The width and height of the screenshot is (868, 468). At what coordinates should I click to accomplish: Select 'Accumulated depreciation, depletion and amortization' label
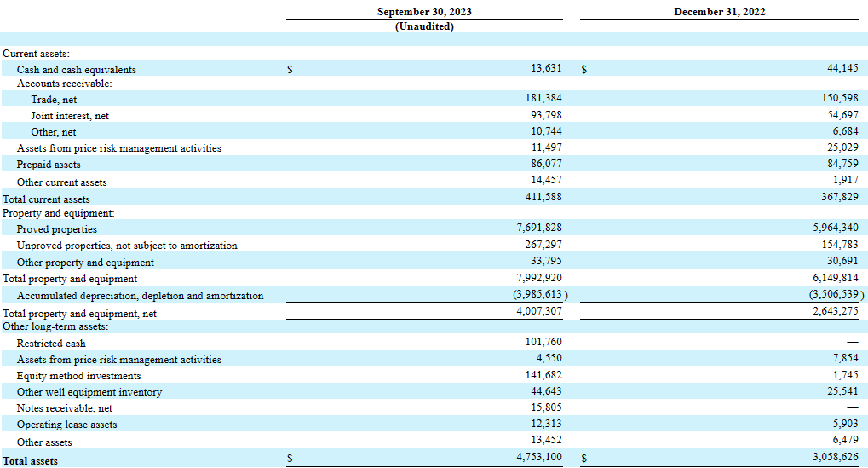(x=140, y=296)
